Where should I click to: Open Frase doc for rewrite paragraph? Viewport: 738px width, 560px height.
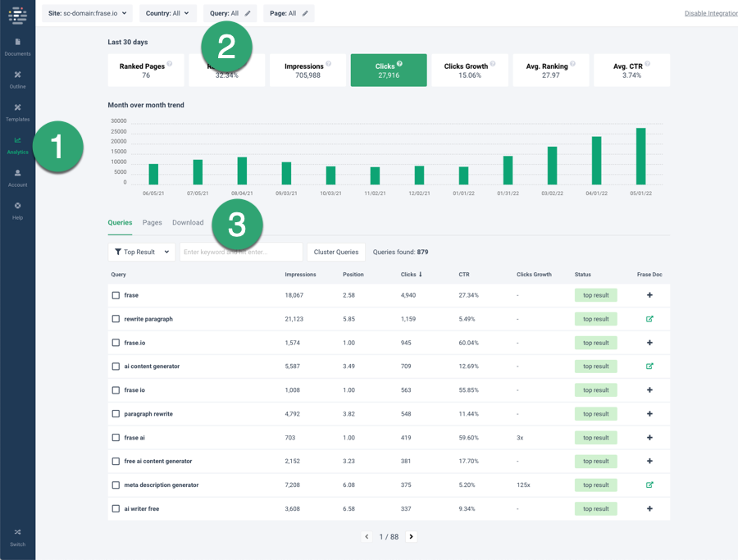pos(649,319)
